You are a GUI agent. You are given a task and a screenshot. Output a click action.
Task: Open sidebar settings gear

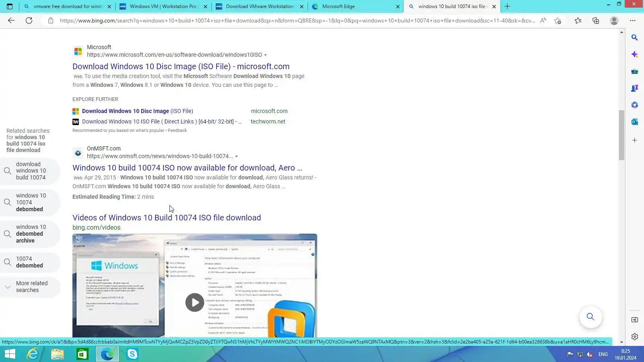[635, 337]
